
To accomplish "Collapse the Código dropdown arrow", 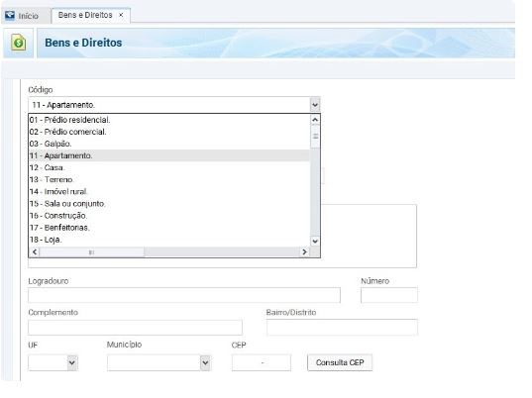I will click(315, 105).
